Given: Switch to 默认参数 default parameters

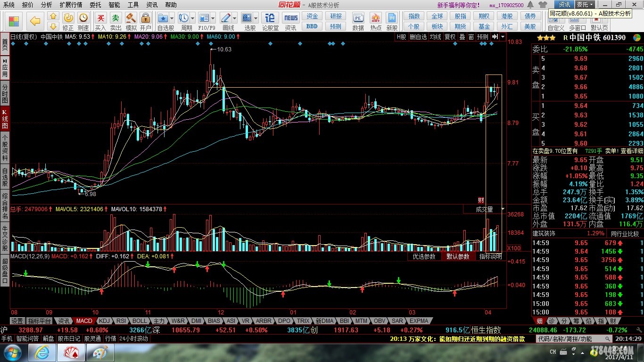Looking at the screenshot, I should click(458, 256).
